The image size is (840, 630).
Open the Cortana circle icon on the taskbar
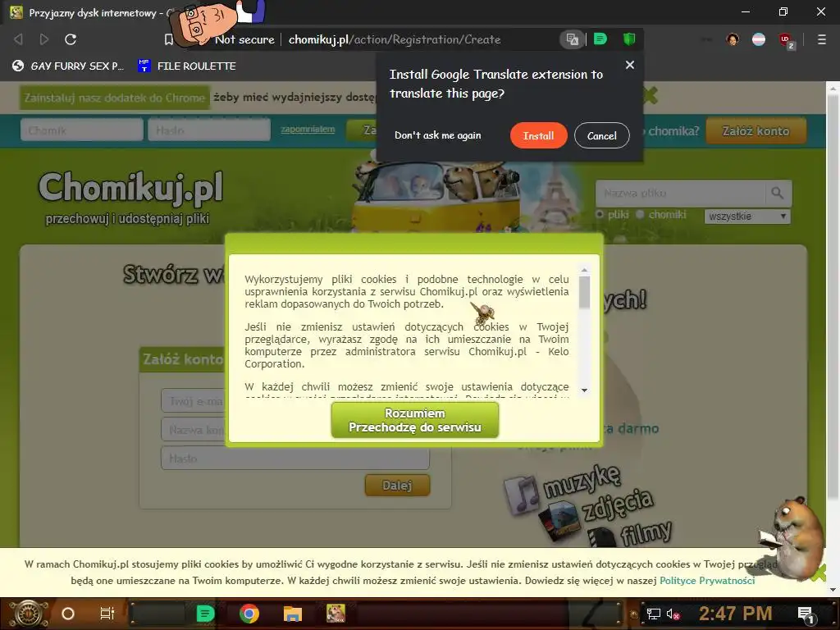[68, 614]
